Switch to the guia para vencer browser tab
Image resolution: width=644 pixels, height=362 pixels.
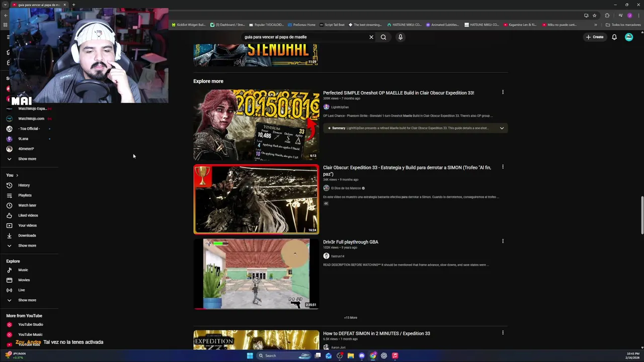(39, 5)
